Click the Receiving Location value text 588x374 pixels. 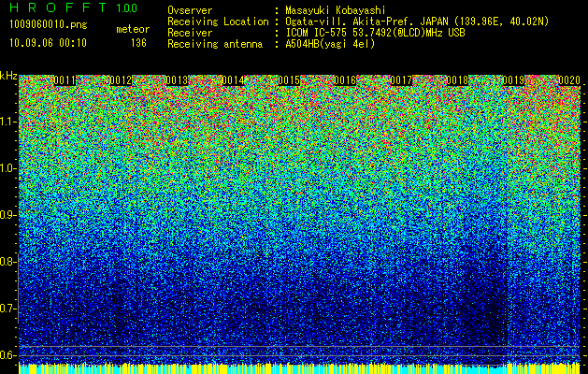[x=417, y=22]
